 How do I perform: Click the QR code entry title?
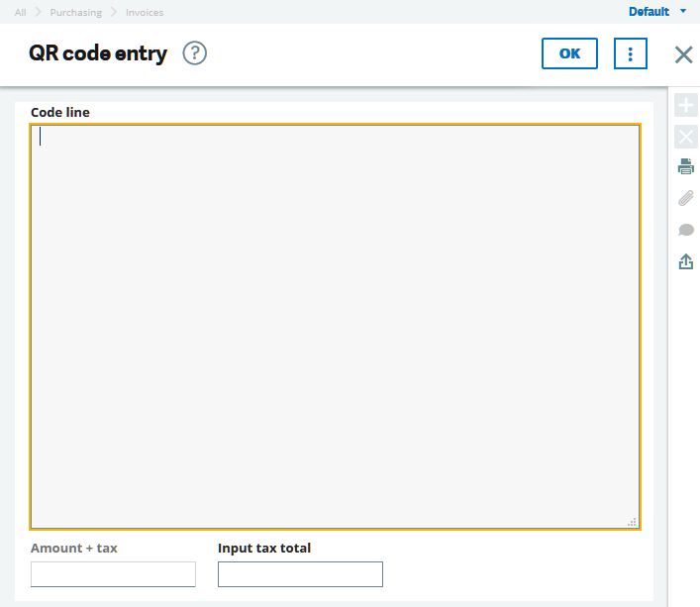coord(98,53)
